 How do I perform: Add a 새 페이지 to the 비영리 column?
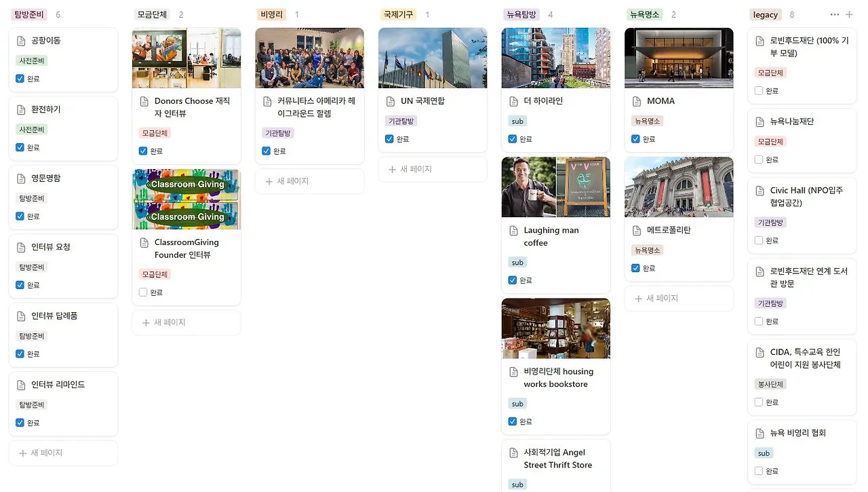click(309, 181)
